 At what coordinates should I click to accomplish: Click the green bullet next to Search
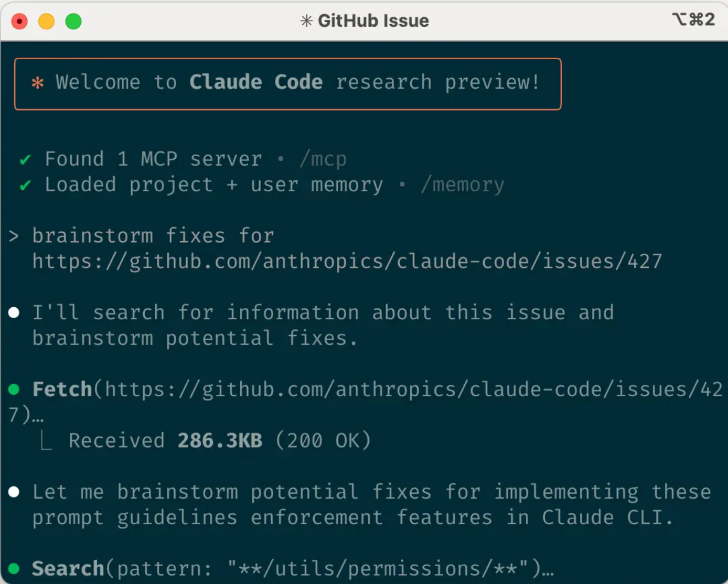coord(14,569)
